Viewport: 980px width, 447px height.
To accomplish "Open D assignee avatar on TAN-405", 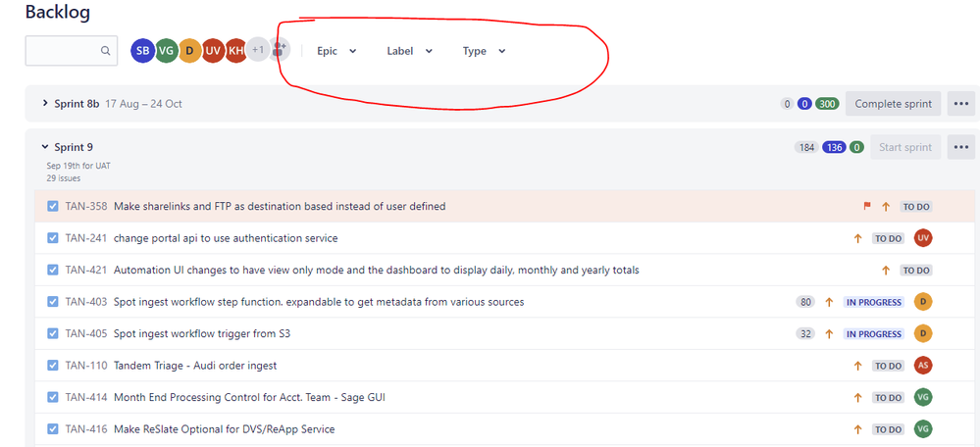I will 923,333.
